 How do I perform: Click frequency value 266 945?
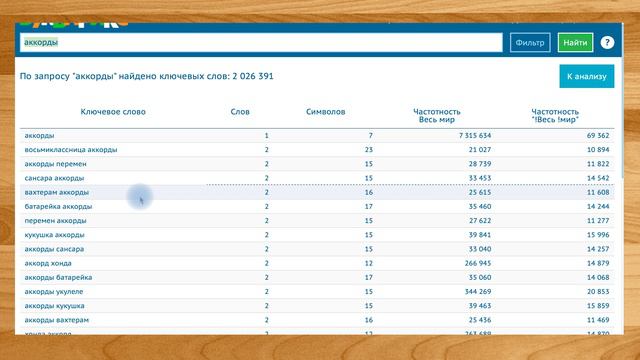tap(478, 263)
